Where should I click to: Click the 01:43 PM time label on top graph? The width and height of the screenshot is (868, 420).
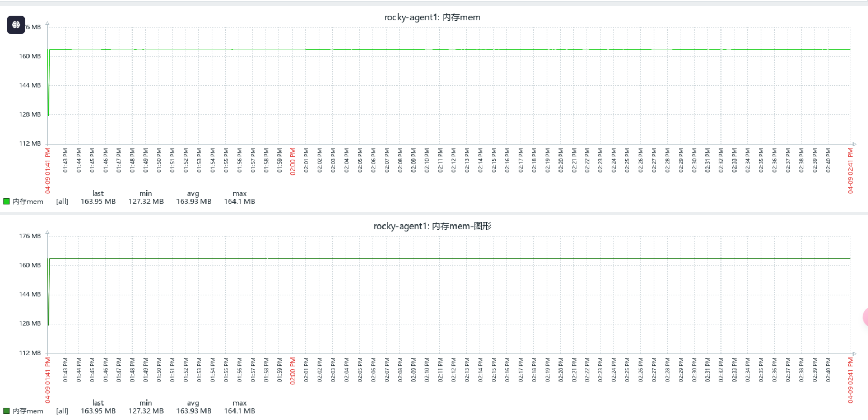click(65, 160)
